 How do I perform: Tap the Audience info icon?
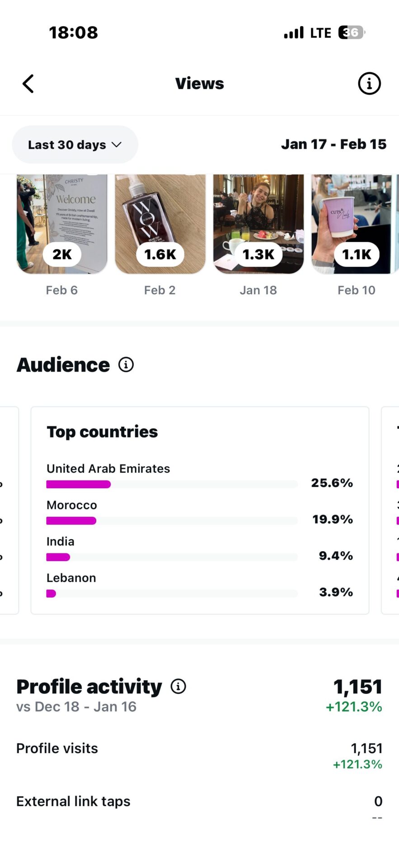click(126, 364)
